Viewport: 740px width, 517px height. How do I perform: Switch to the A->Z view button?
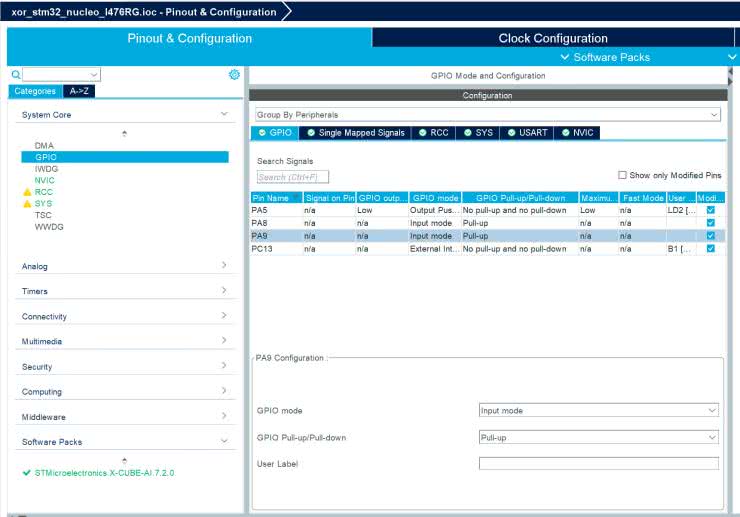coord(78,91)
